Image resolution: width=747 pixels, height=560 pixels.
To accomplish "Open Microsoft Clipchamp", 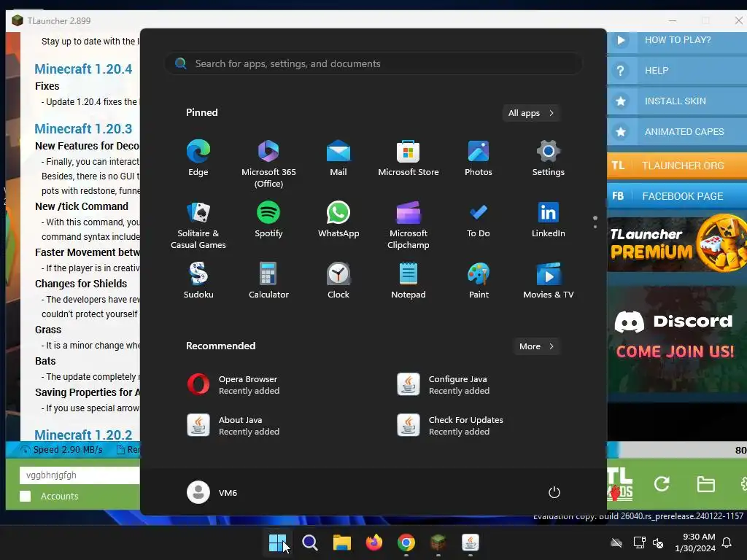I will pyautogui.click(x=409, y=225).
